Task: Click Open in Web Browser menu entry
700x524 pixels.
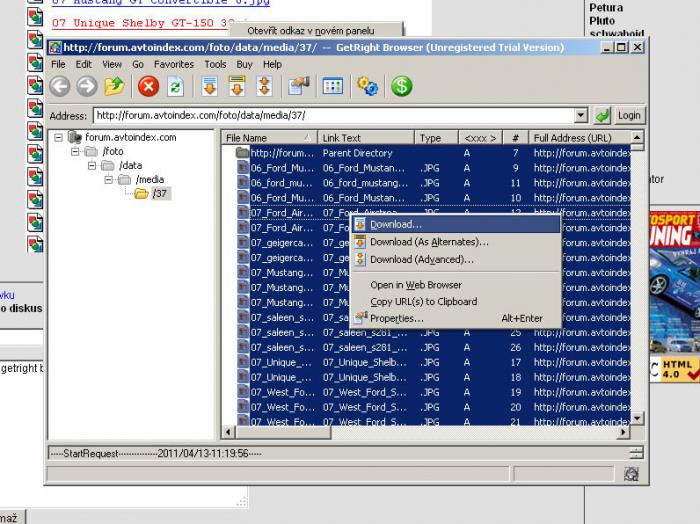Action: pyautogui.click(x=416, y=286)
